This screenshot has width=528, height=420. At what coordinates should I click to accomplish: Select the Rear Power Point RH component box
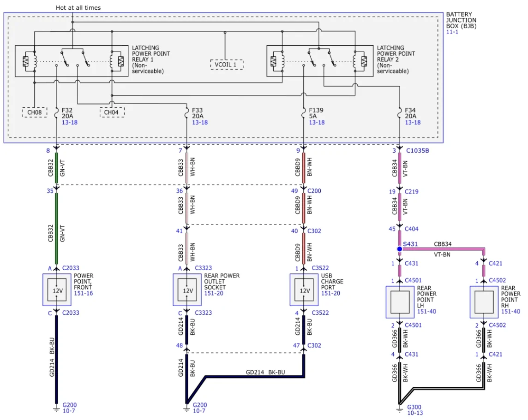click(484, 302)
